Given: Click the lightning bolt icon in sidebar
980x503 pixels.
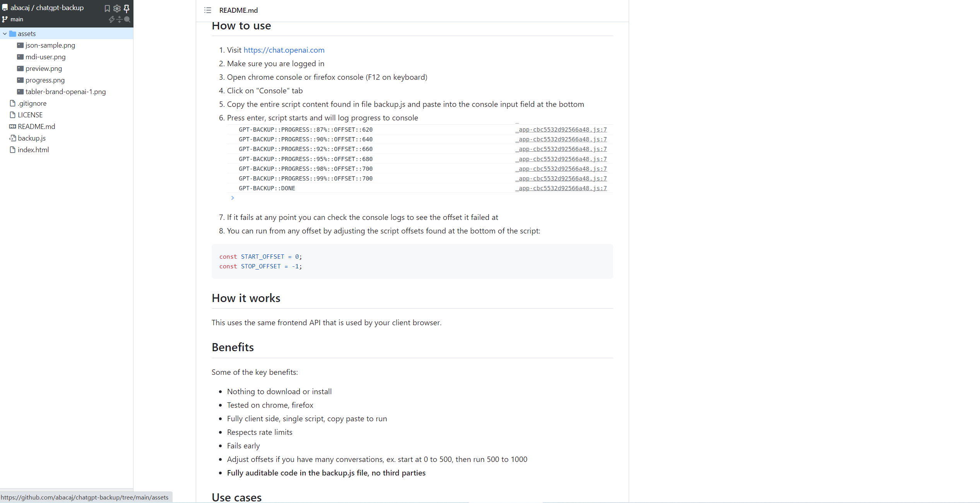Looking at the screenshot, I should click(111, 19).
